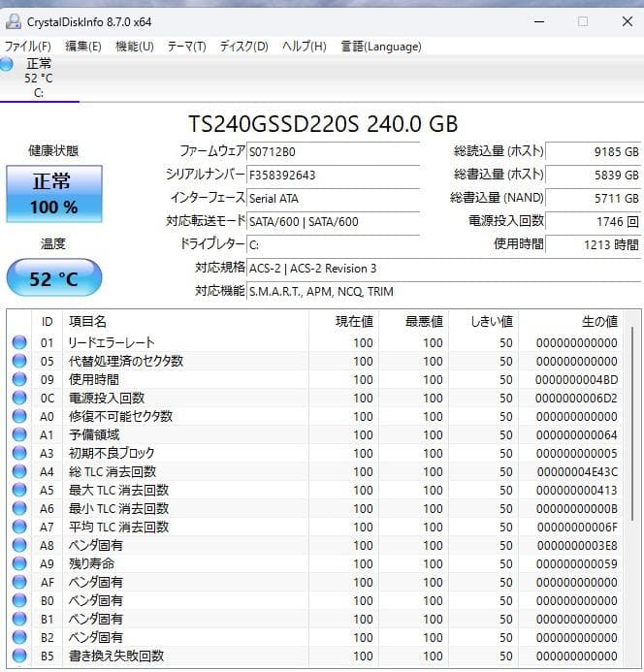Image resolution: width=644 pixels, height=672 pixels.
Task: Click the 52 °C temperature button
Action: (x=54, y=278)
